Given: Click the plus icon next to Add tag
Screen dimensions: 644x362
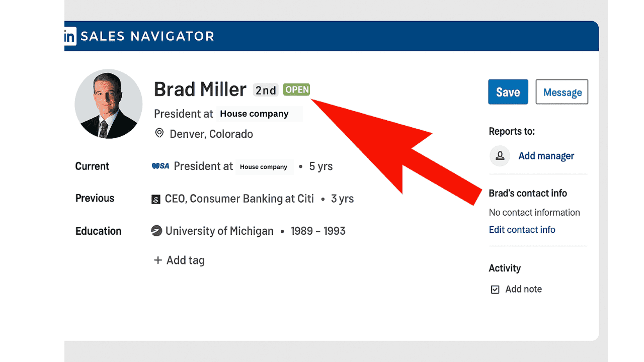Looking at the screenshot, I should [x=157, y=260].
